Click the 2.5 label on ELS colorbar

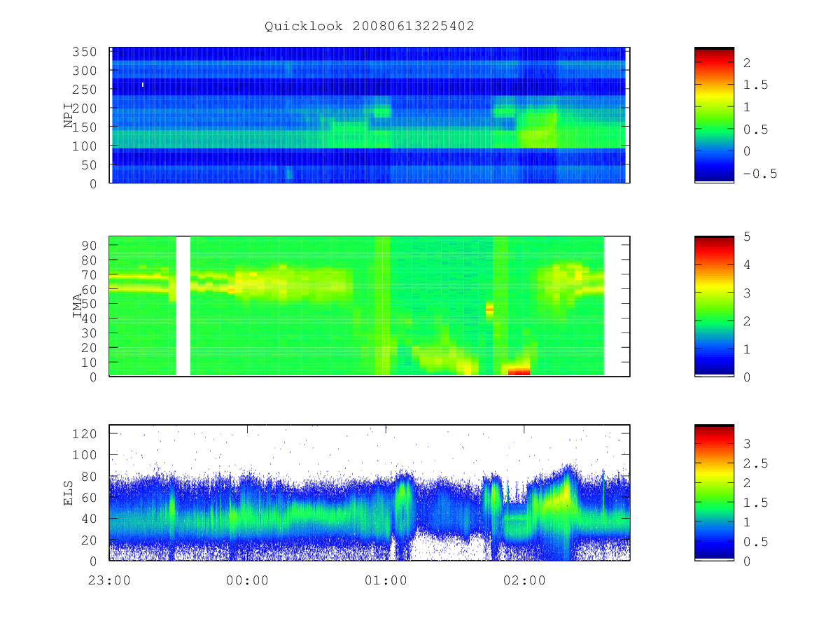[x=756, y=463]
